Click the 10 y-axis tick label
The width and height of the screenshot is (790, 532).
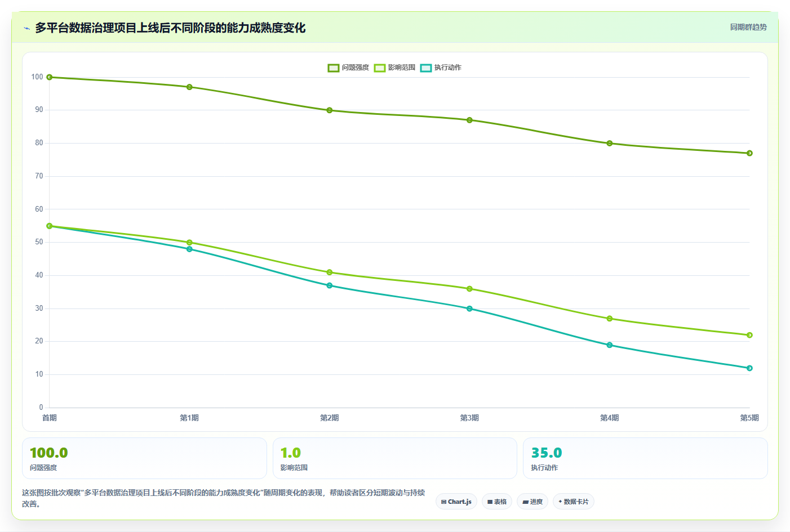[x=39, y=374]
